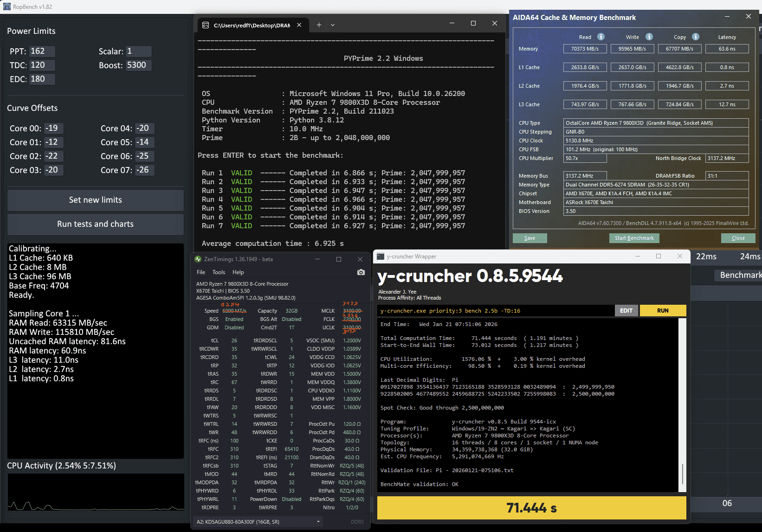
Task: Click 'Uncached RAM latency: 81.6ns' log line
Action: point(67,341)
